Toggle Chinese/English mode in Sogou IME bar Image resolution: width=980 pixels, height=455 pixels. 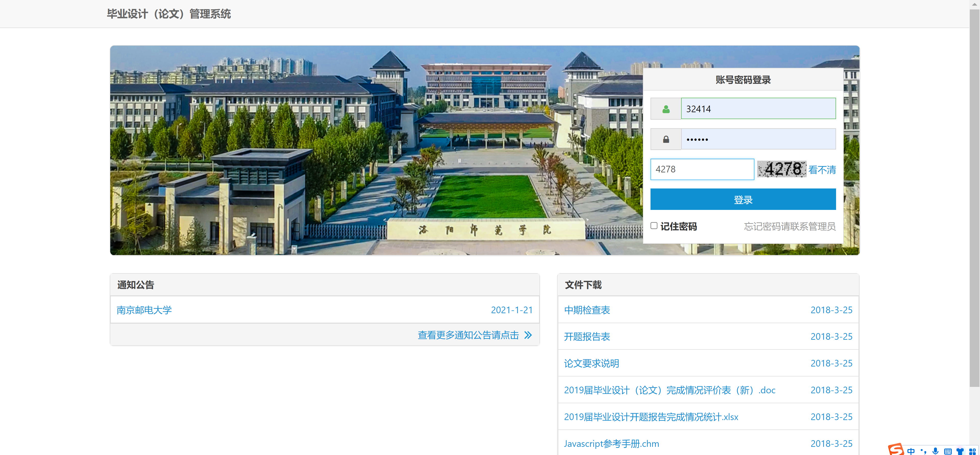pyautogui.click(x=911, y=451)
